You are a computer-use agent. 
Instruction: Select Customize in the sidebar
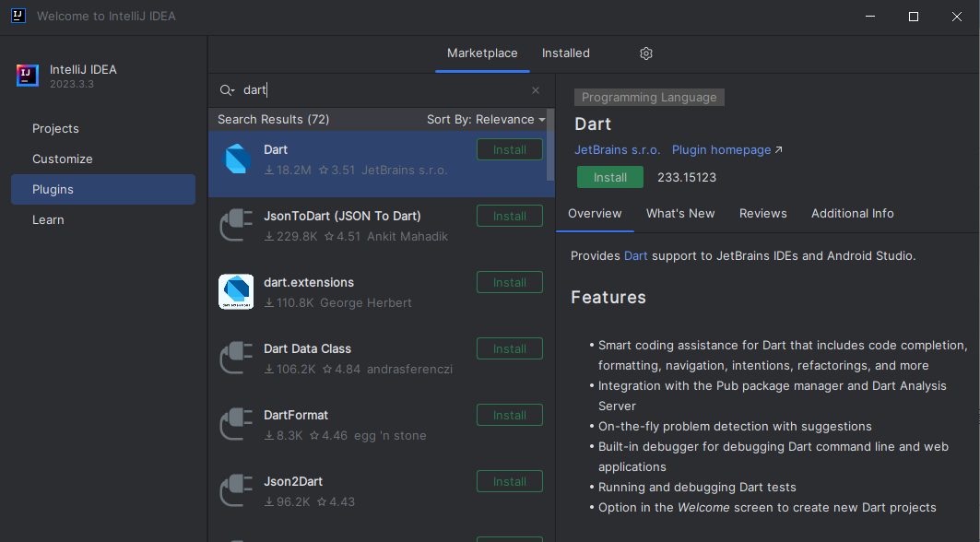[103, 159]
